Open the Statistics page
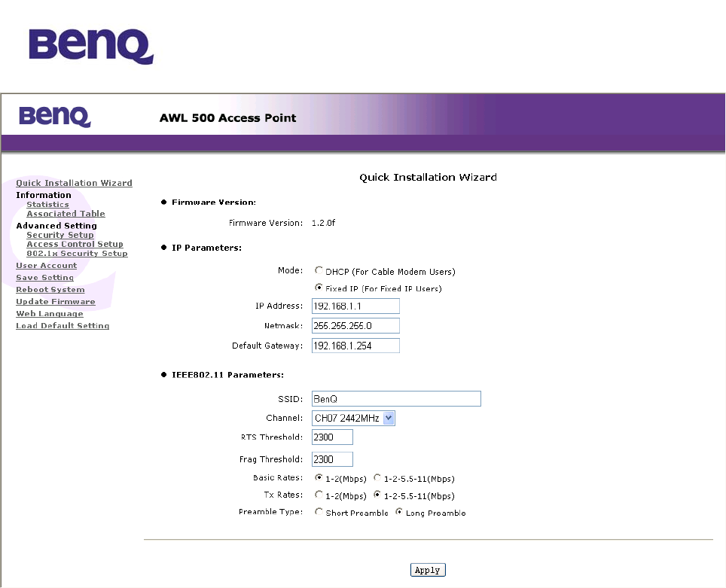This screenshot has width=726, height=588. pyautogui.click(x=47, y=204)
